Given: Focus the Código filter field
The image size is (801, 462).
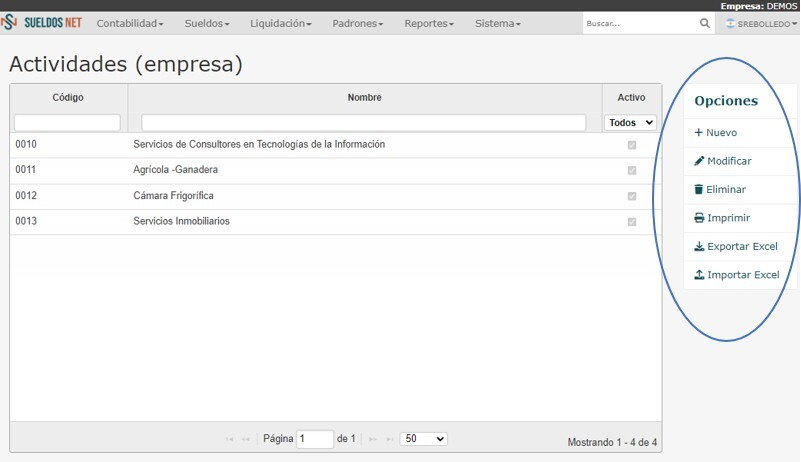Looking at the screenshot, I should pos(67,123).
